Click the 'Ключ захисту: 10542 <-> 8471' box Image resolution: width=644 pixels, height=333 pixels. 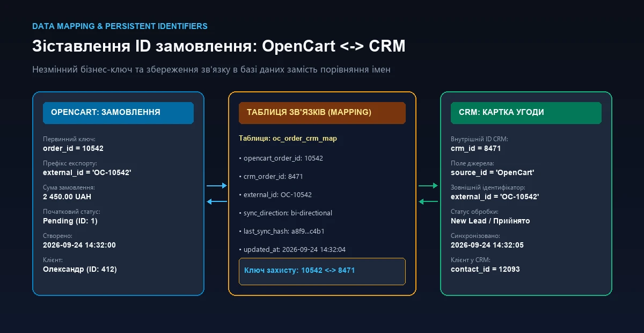click(x=322, y=271)
